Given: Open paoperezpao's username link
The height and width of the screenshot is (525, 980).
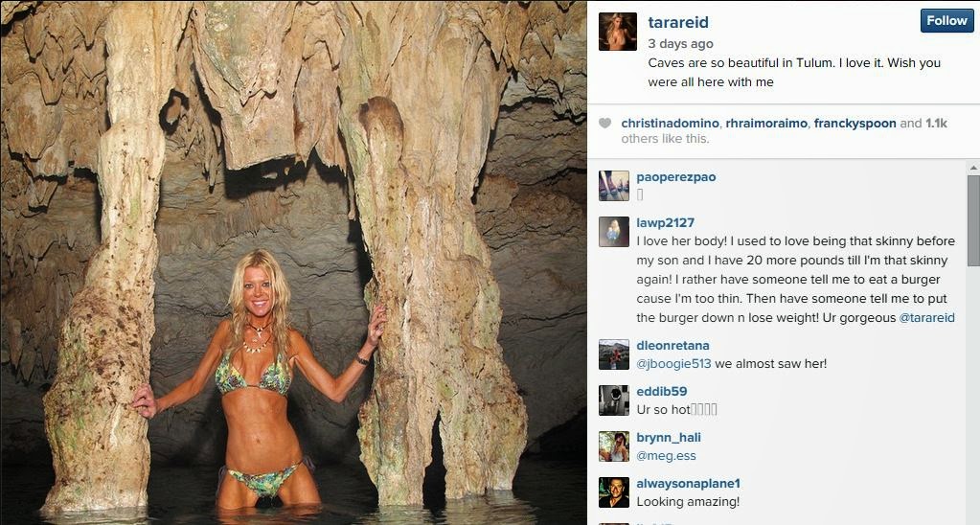Looking at the screenshot, I should (676, 177).
